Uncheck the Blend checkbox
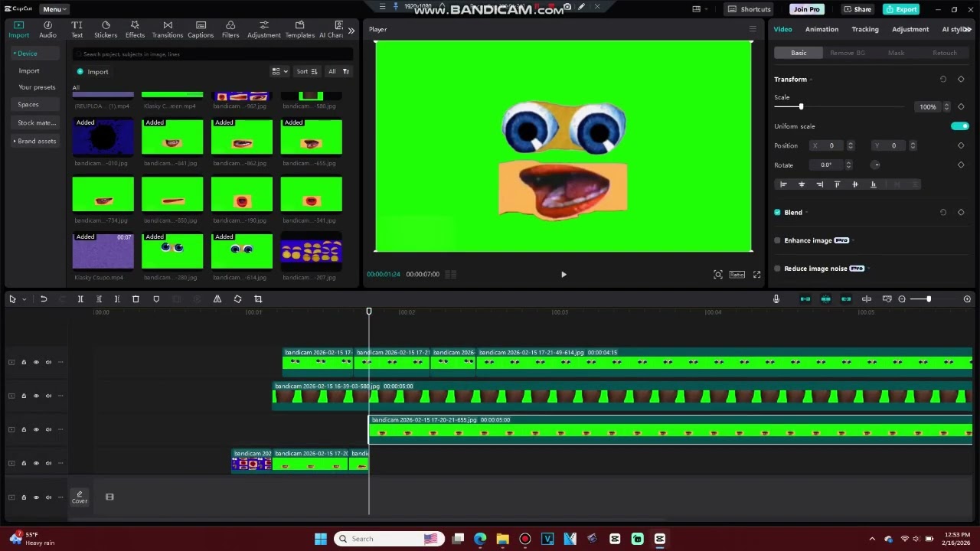980x551 pixels. coord(777,213)
